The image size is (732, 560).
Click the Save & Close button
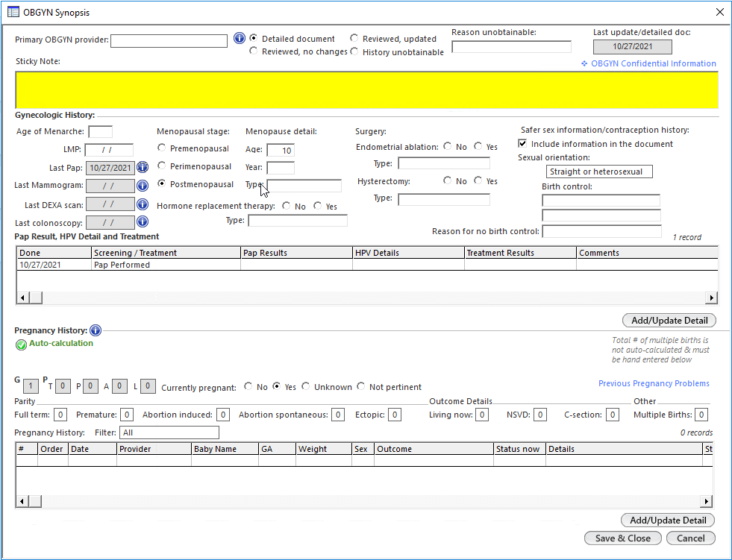click(623, 538)
